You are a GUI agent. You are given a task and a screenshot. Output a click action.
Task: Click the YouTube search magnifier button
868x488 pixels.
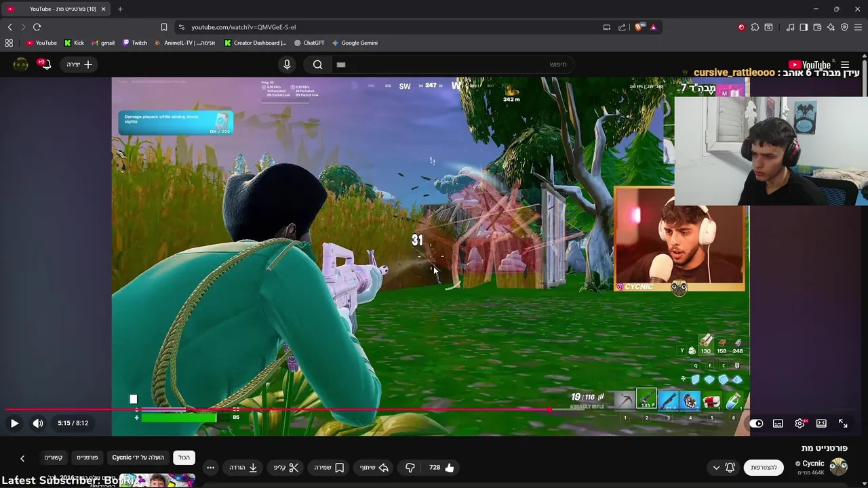coord(317,64)
